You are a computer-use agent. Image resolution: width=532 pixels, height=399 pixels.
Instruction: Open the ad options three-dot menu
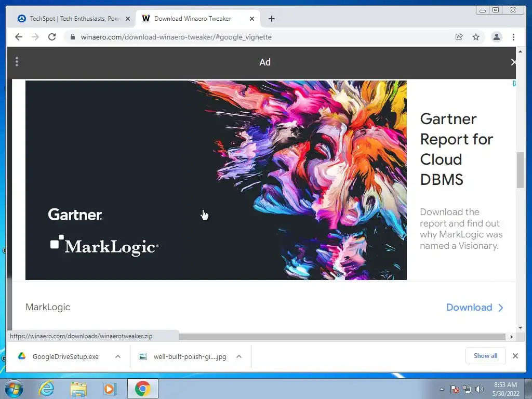tap(17, 62)
